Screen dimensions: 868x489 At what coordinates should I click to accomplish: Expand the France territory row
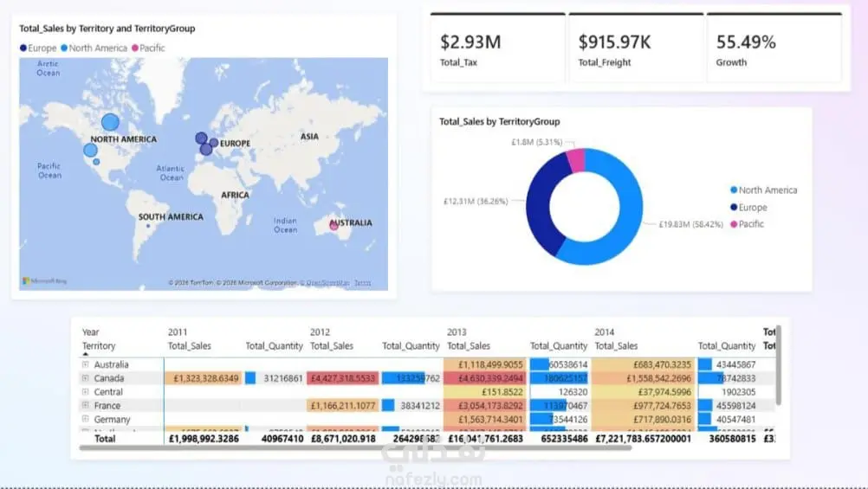85,405
